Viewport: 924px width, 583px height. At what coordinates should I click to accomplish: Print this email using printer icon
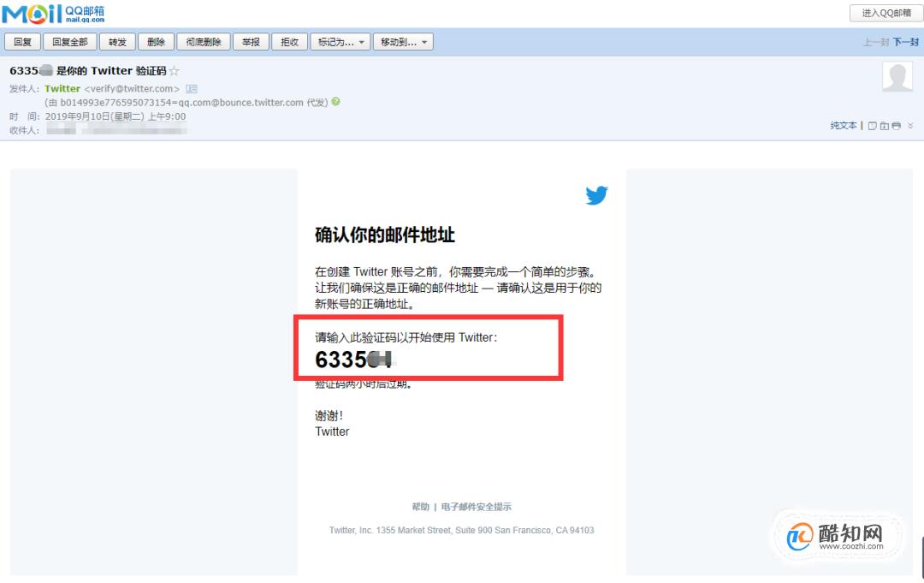click(x=896, y=126)
